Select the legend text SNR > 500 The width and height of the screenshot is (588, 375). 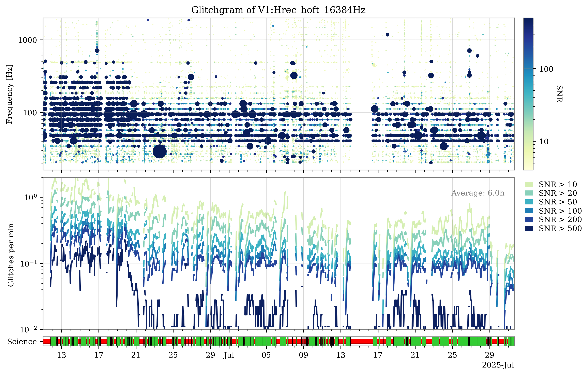tap(560, 228)
